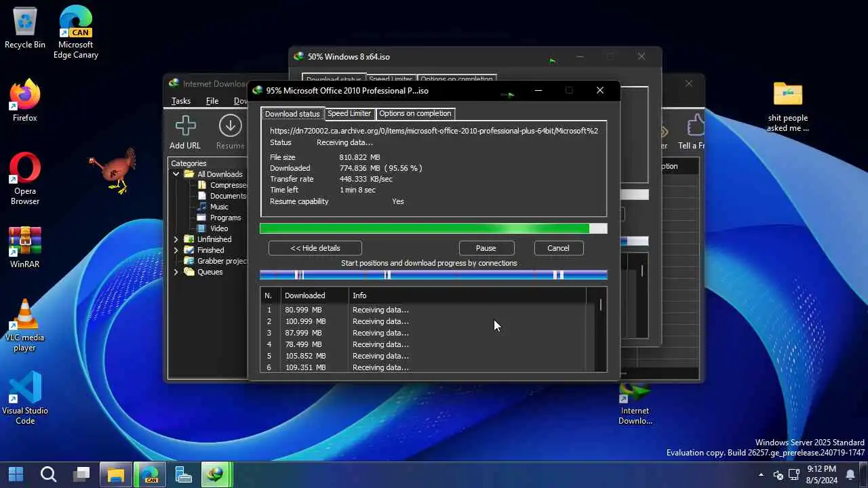Expand the Queues category node
Screen dimensions: 868x488
tap(176, 272)
